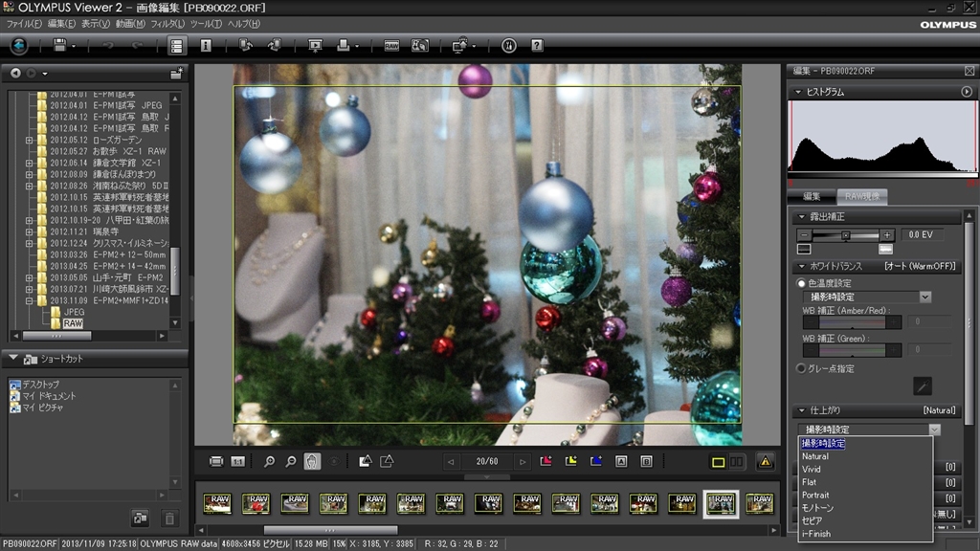Fit image to window icon
This screenshot has width=980, height=551.
pos(216,462)
